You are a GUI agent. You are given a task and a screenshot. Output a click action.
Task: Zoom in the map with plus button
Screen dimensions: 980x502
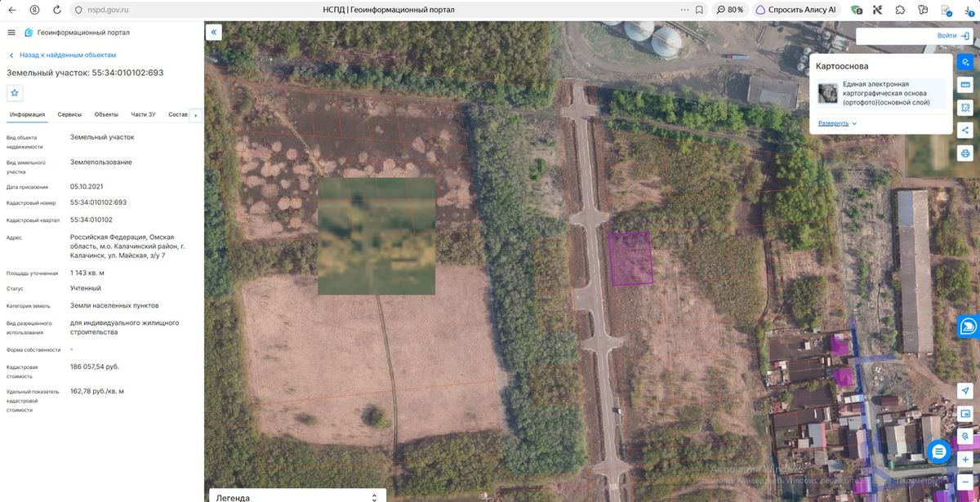(965, 460)
